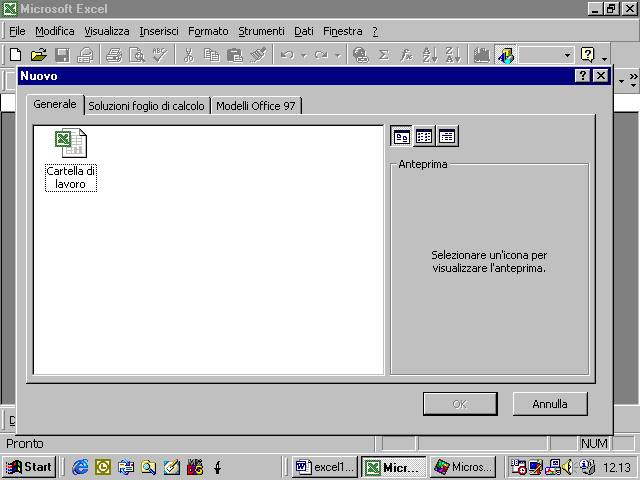Switch to list view
The width and height of the screenshot is (640, 480).
[x=424, y=136]
